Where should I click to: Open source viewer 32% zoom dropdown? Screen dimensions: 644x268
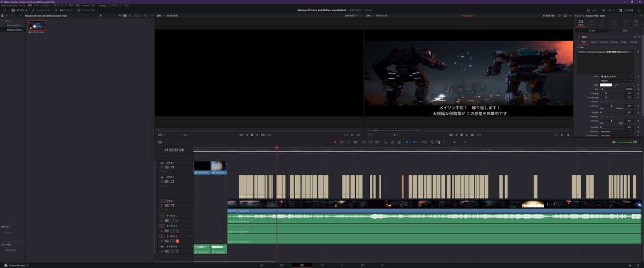point(159,16)
